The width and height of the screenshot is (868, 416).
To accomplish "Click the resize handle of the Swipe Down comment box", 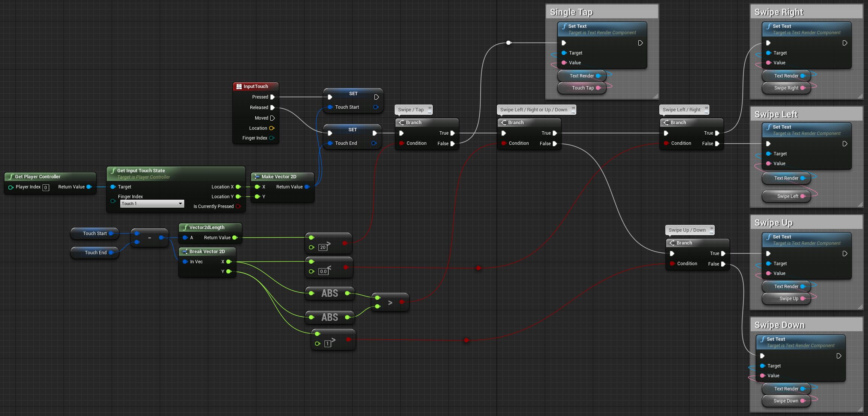I will (860, 410).
